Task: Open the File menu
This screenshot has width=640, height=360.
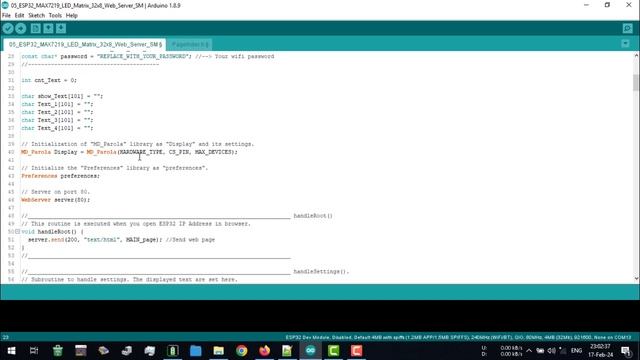Action: click(7, 16)
